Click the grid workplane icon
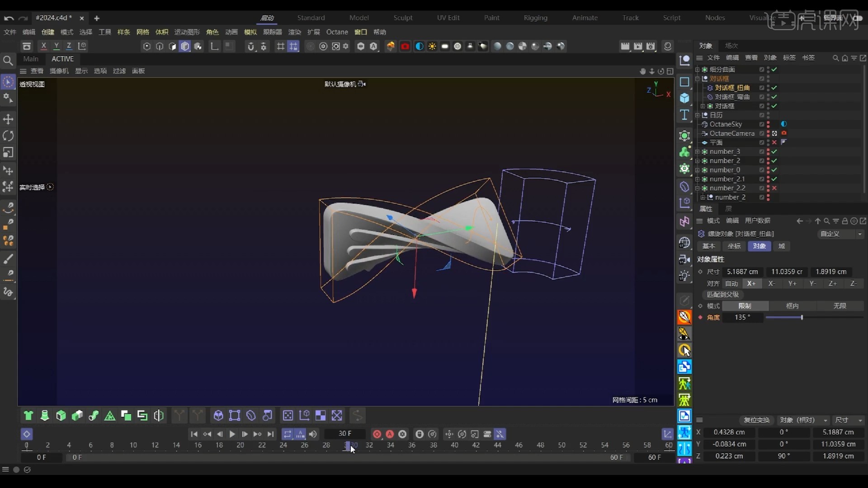Image resolution: width=868 pixels, height=488 pixels. [281, 46]
